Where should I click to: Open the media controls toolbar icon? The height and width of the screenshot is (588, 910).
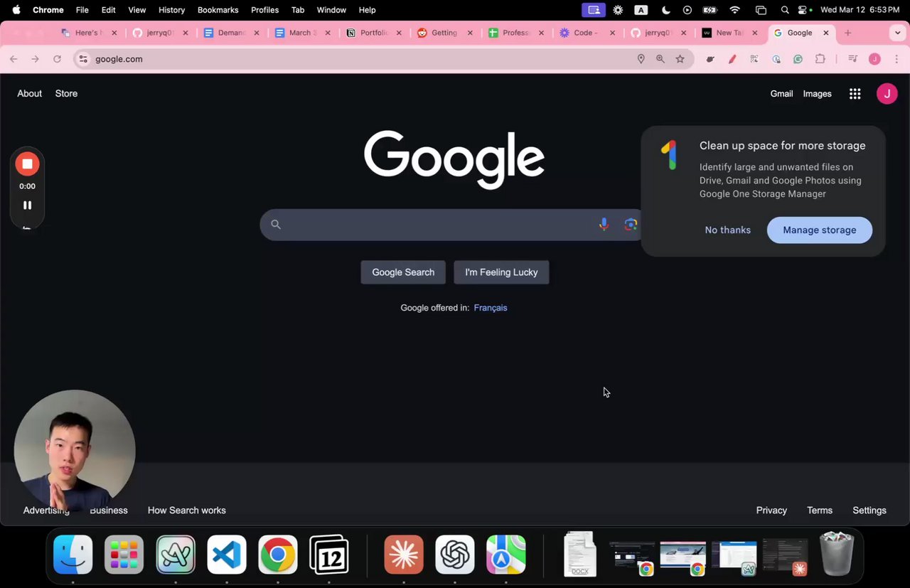[x=853, y=59]
